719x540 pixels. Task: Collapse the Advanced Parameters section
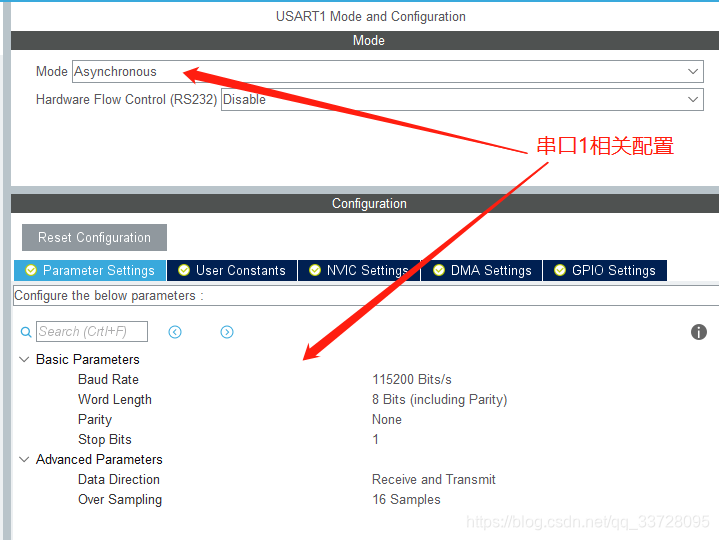coord(24,459)
